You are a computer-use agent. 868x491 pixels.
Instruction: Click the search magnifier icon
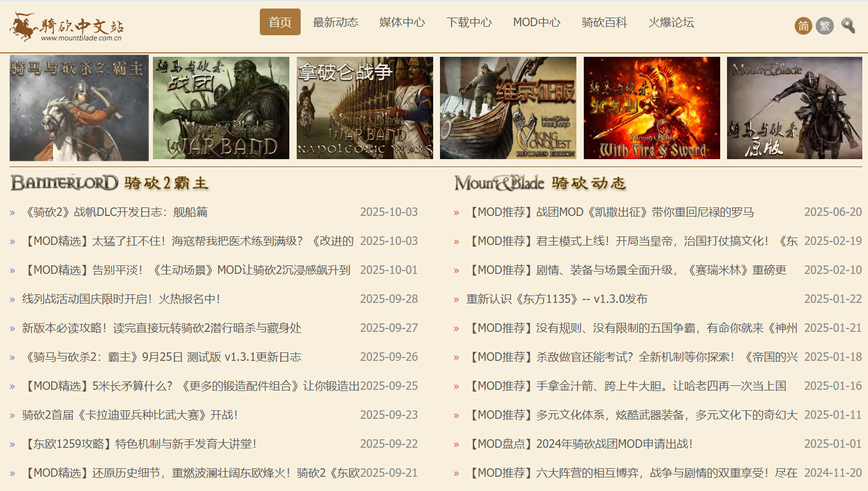coord(848,26)
